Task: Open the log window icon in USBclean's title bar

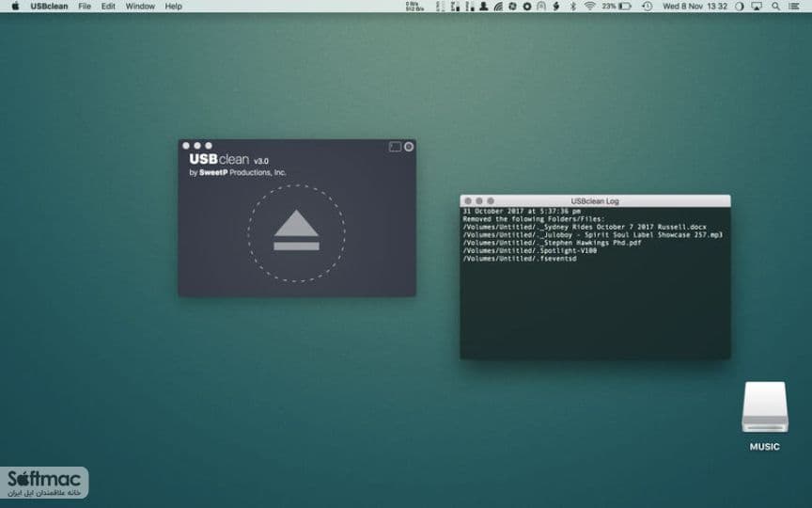Action: [395, 147]
